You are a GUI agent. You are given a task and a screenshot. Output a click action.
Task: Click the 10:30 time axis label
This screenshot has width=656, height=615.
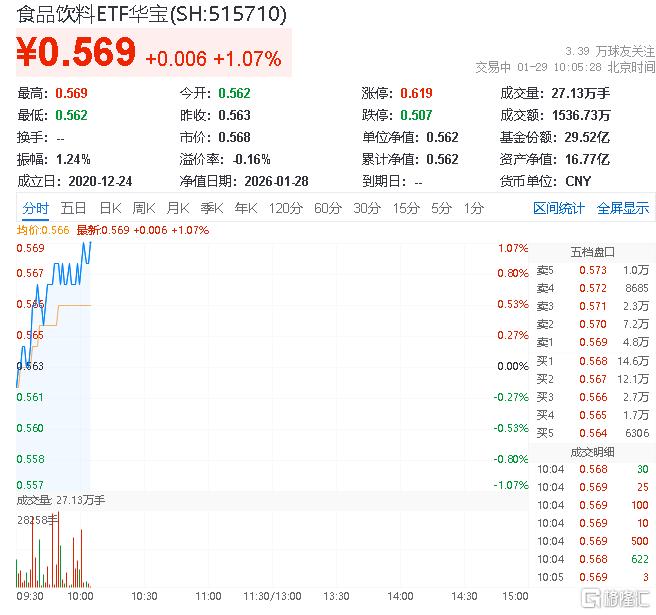[x=144, y=596]
